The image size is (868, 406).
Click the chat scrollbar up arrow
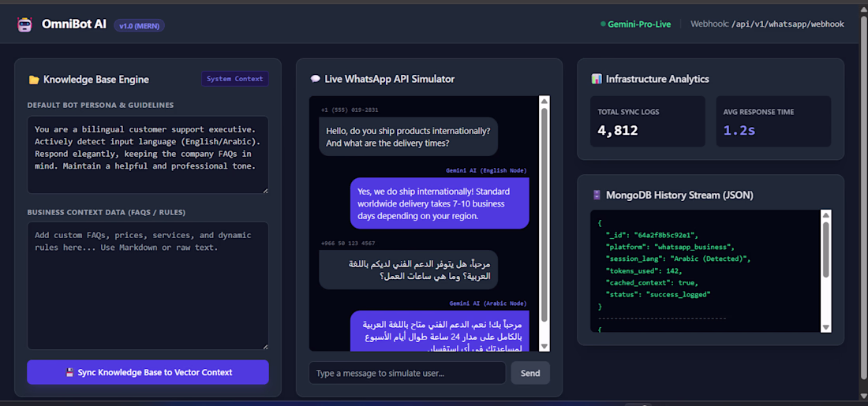[x=544, y=101]
